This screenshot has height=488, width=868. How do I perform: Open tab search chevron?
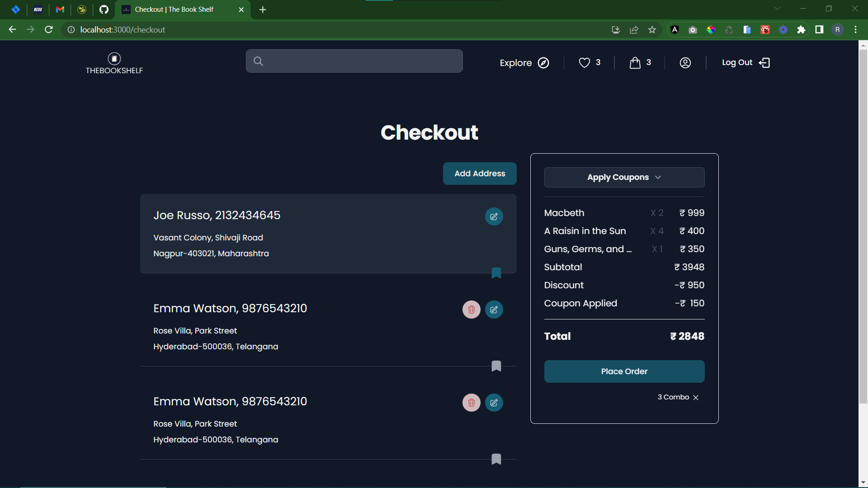pyautogui.click(x=777, y=9)
